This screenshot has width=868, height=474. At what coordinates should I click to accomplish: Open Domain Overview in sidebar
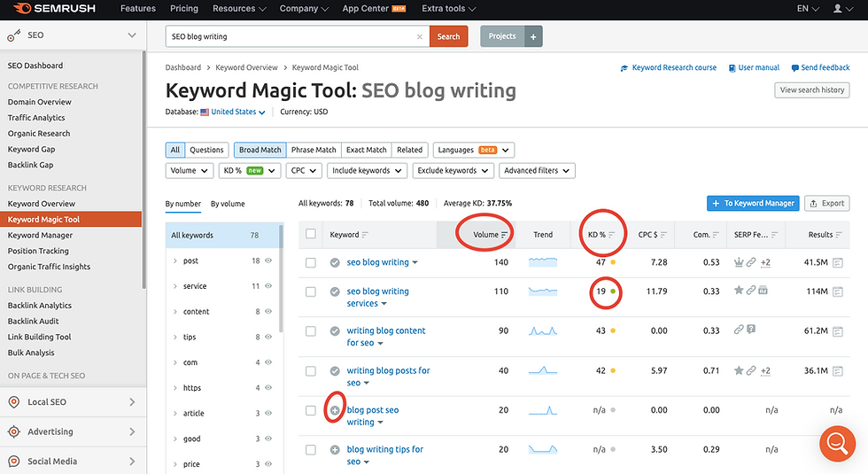coord(39,102)
